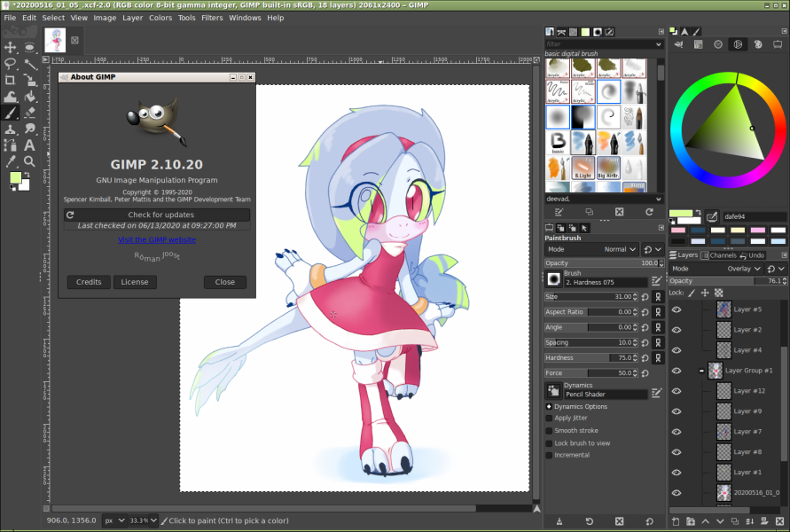
Task: Open License in About GIMP dialog
Action: [135, 282]
